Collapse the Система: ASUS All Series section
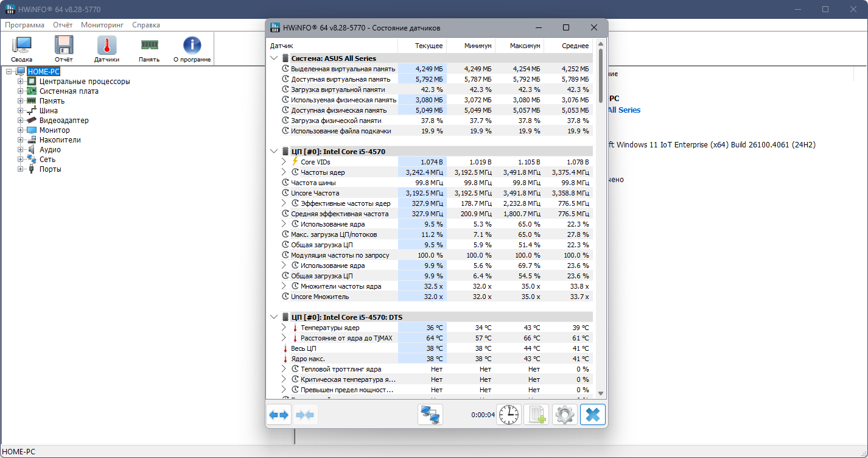The image size is (868, 458). click(x=274, y=58)
